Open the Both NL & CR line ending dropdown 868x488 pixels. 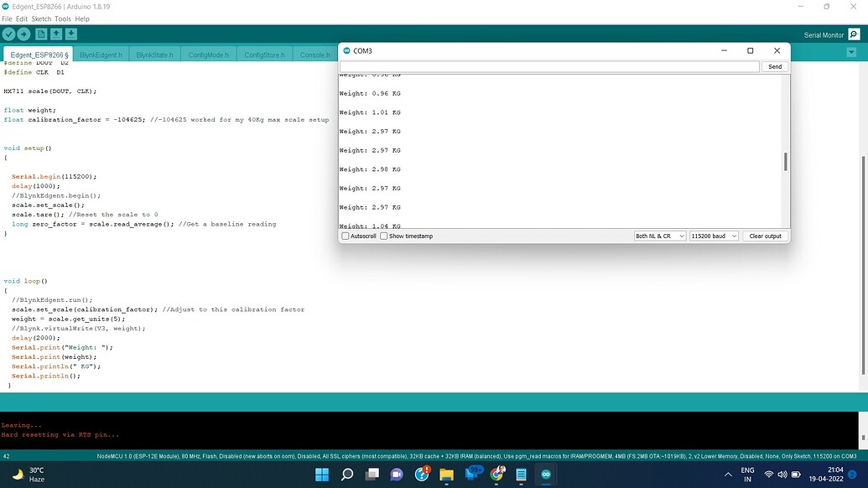tap(660, 236)
